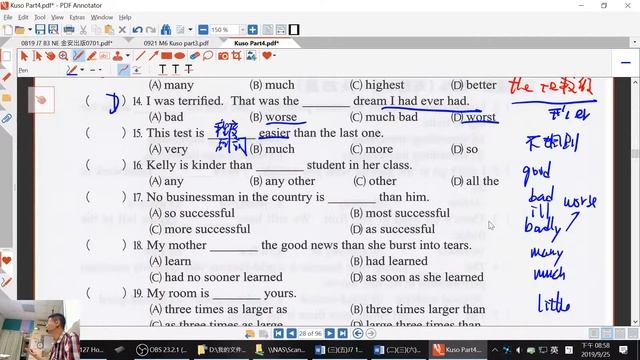Open the View menu
Viewport: 640px width, 360px height.
coord(57,17)
